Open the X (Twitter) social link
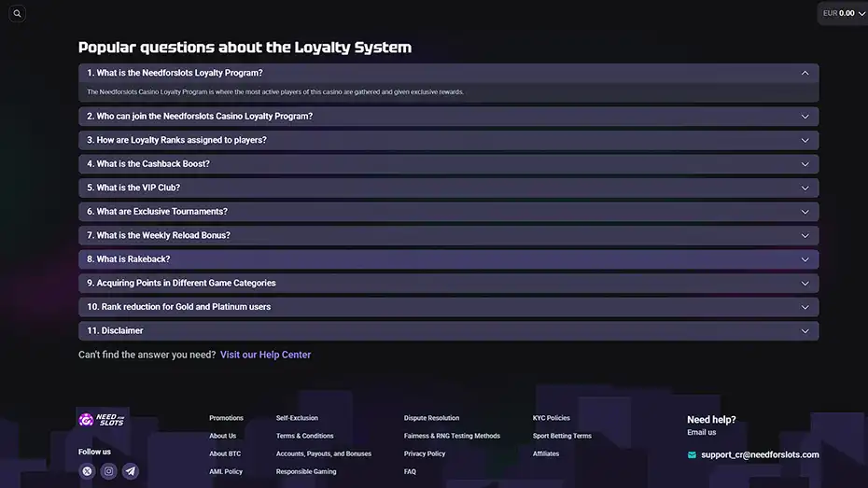The width and height of the screenshot is (868, 488). tap(87, 471)
